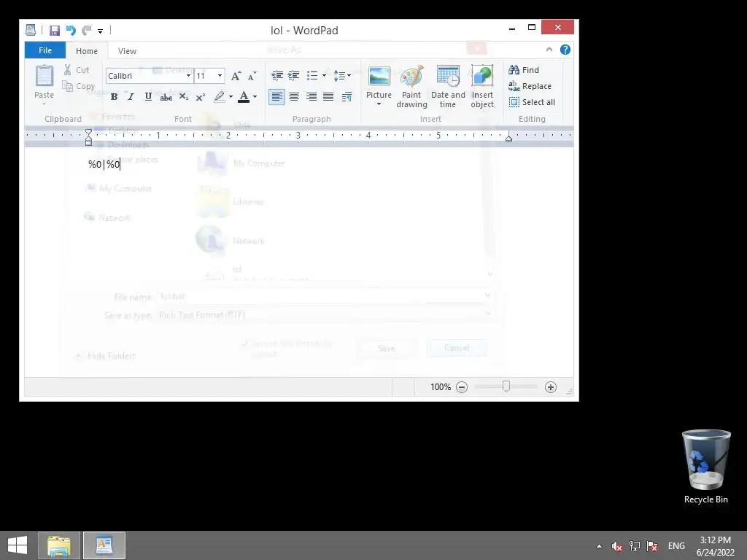Open the Windows Start button
The height and width of the screenshot is (560, 747).
click(18, 545)
